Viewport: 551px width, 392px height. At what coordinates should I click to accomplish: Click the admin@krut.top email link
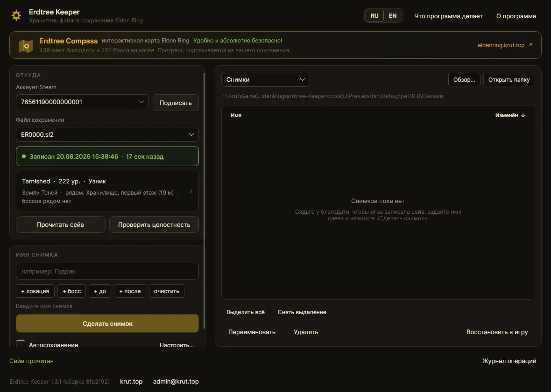tap(176, 381)
